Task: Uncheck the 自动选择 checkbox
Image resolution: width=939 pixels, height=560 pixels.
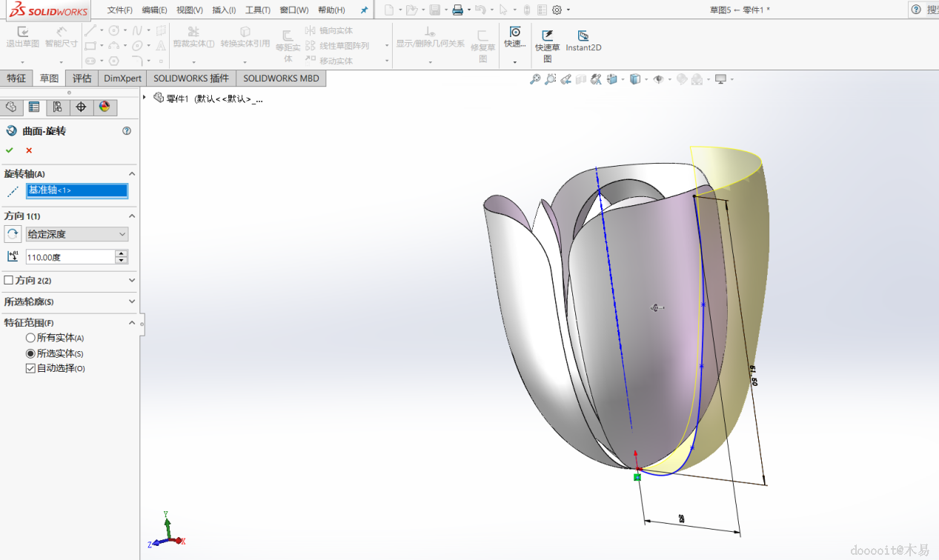Action: pos(30,368)
